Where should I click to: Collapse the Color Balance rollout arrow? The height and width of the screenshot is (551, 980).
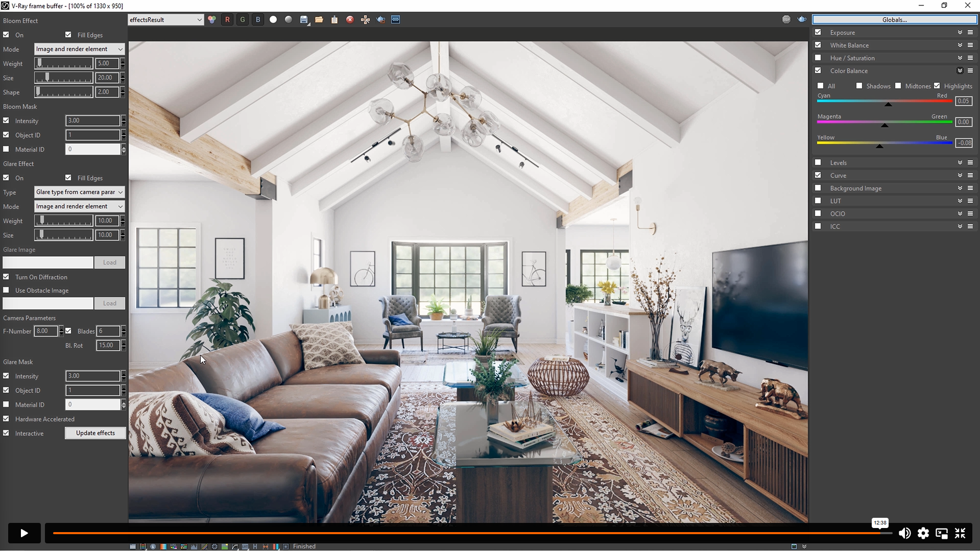pyautogui.click(x=960, y=70)
